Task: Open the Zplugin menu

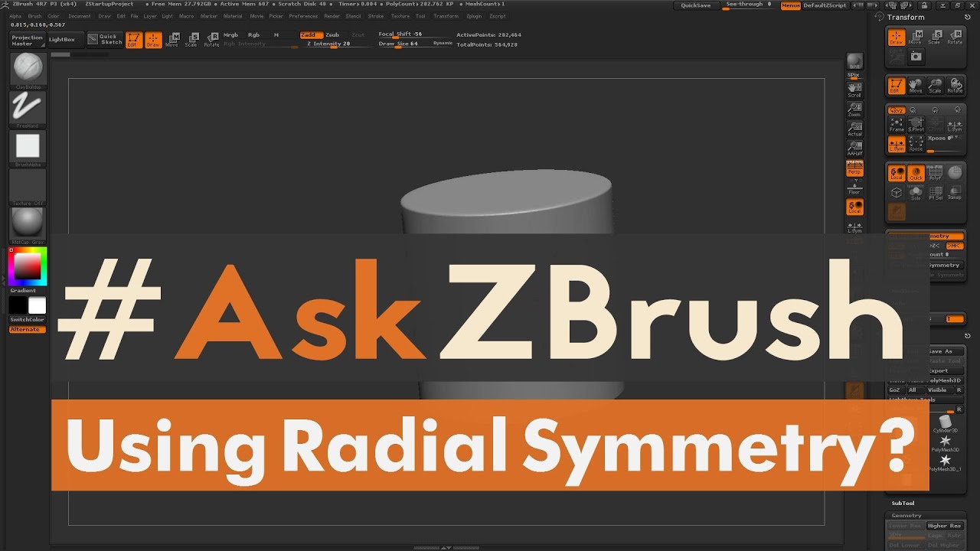Action: (x=474, y=16)
